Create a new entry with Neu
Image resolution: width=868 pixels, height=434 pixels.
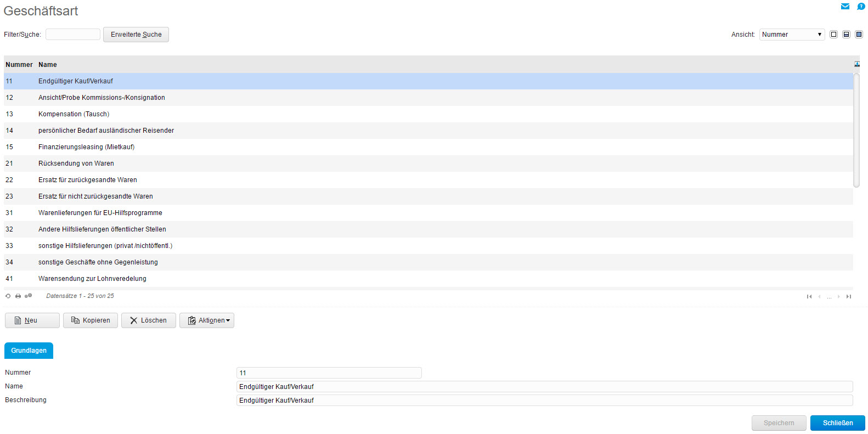click(32, 320)
